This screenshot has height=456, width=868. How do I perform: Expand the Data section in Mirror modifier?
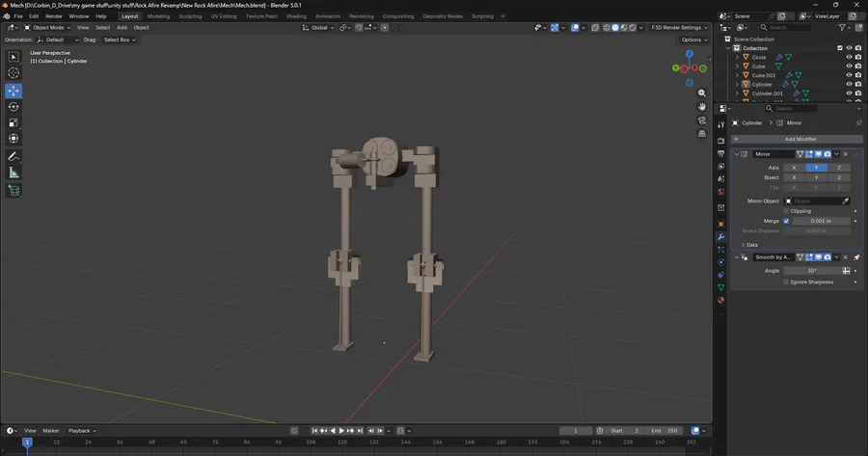[752, 245]
